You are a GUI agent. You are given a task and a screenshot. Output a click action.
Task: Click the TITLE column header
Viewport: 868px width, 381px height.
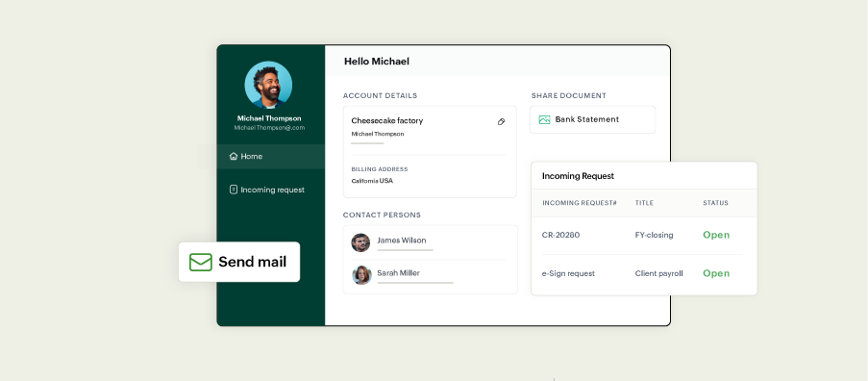[x=644, y=203]
